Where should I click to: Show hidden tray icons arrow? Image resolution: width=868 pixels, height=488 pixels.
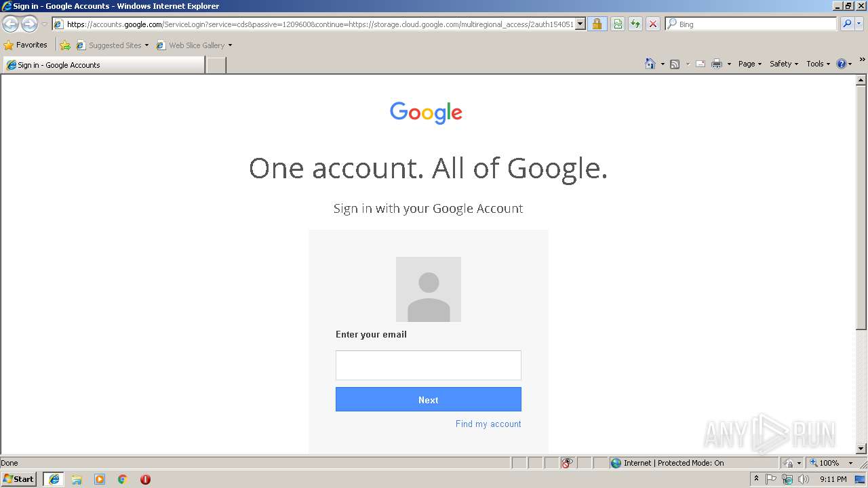(x=756, y=479)
